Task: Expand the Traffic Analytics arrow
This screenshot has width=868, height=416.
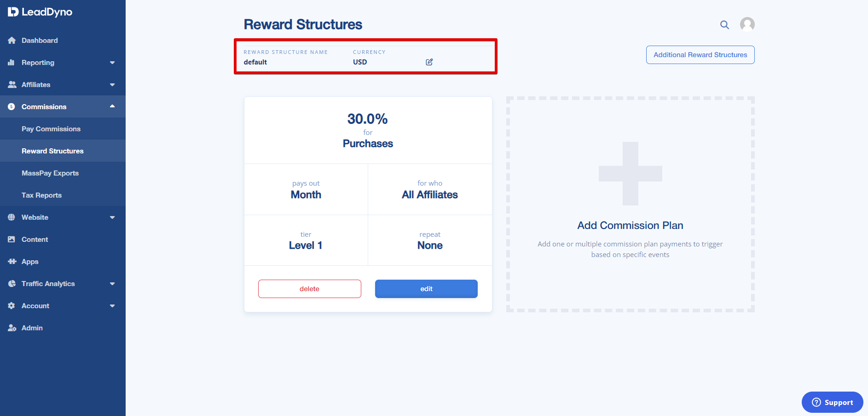Action: (x=112, y=284)
